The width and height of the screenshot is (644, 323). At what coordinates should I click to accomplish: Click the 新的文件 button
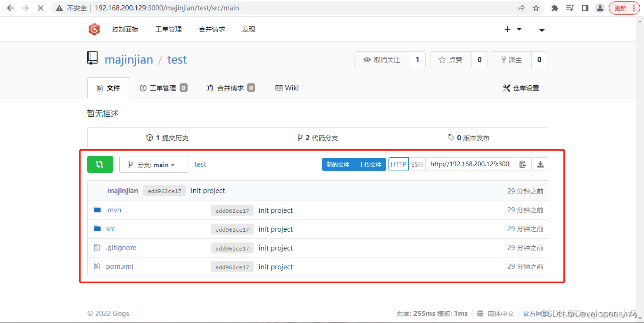point(338,164)
